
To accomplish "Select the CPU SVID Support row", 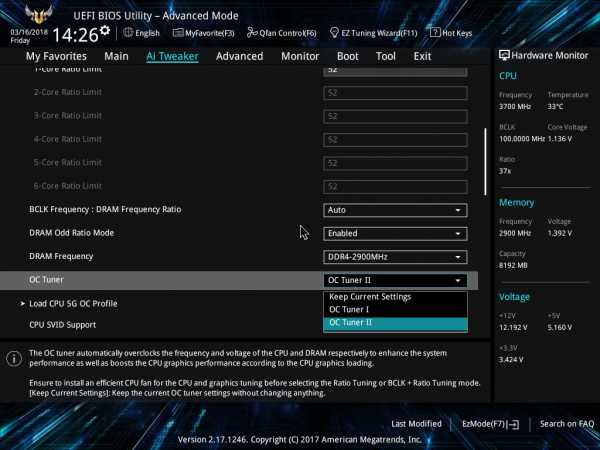I will coord(62,325).
